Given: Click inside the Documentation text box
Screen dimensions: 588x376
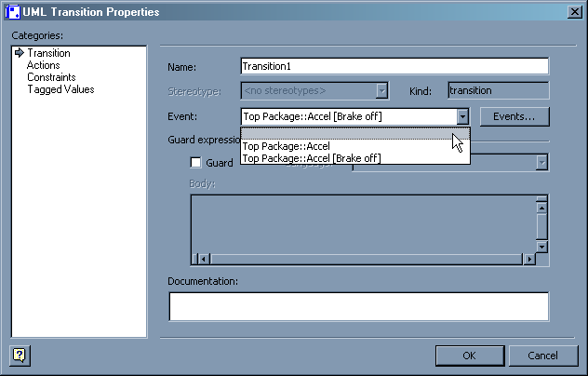Looking at the screenshot, I should 358,306.
